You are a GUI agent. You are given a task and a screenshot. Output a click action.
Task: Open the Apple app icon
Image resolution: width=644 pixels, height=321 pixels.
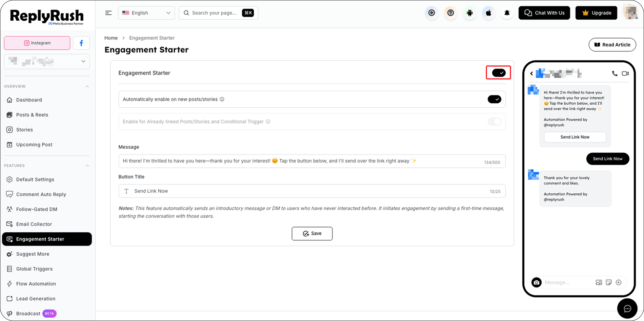point(488,13)
